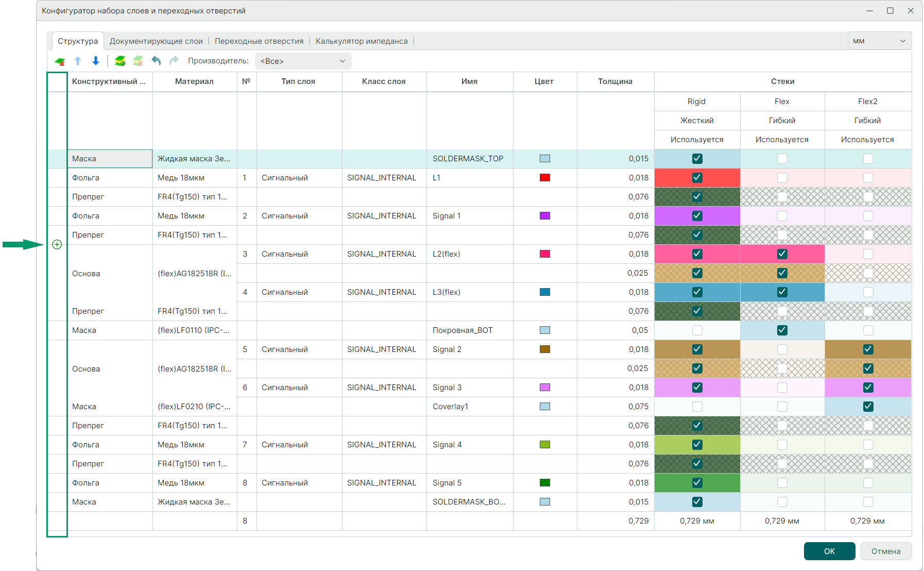Click the Отмена button
The image size is (924, 571).
pos(885,551)
